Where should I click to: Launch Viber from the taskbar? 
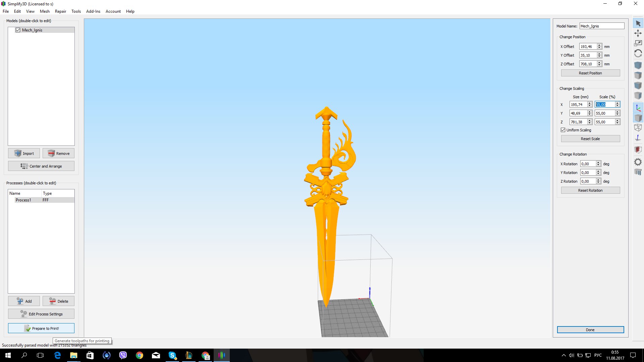(123, 355)
